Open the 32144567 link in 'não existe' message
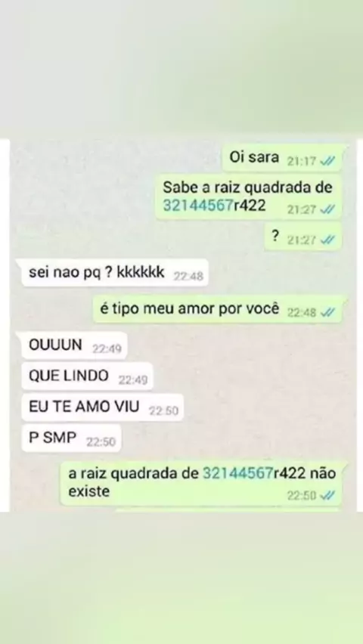The image size is (363, 644). (238, 474)
